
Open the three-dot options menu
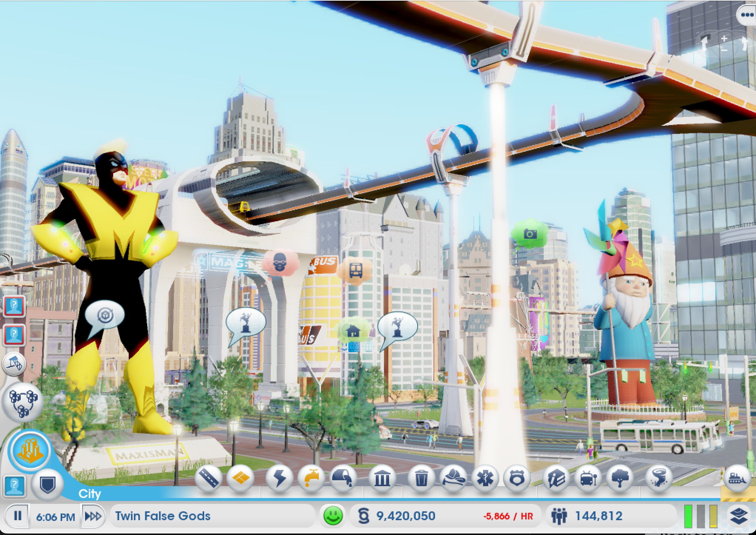coord(747,15)
